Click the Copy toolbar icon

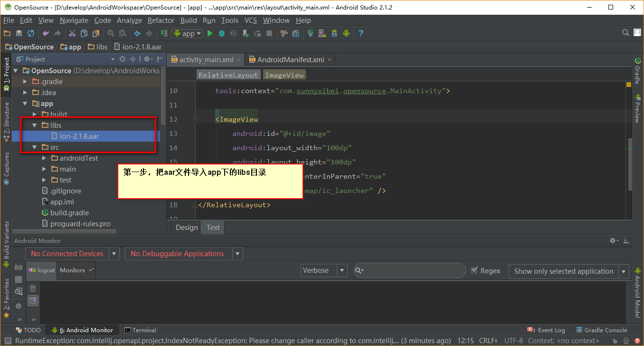click(84, 33)
